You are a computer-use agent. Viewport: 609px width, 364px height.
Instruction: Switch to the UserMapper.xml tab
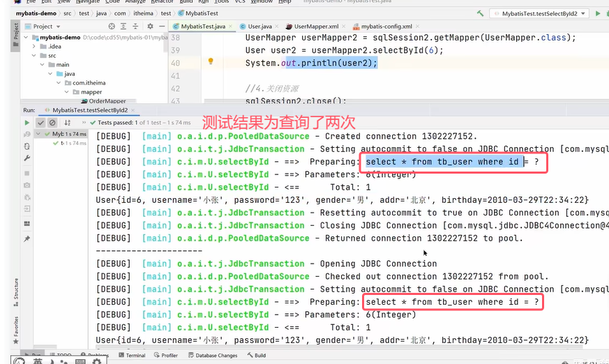[x=316, y=26]
